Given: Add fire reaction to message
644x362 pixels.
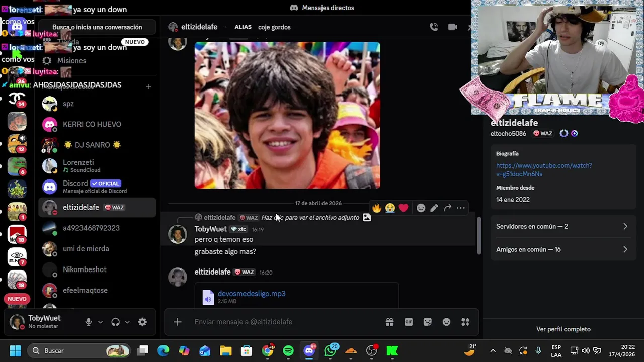Looking at the screenshot, I should coord(377,208).
